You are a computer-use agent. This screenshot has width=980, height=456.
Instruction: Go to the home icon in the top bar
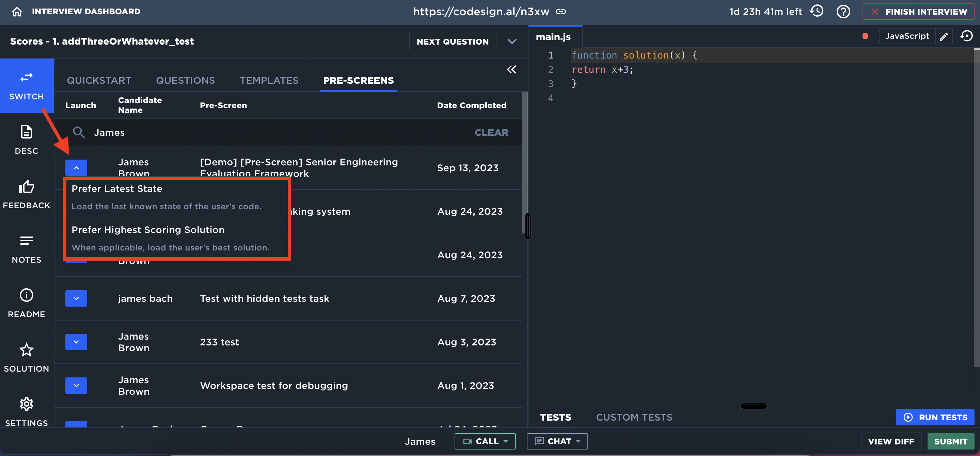(17, 12)
